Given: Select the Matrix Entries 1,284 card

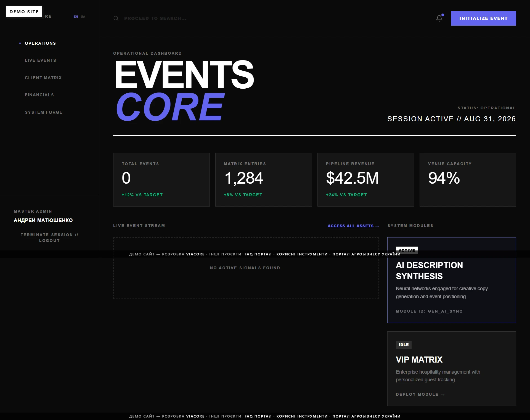Looking at the screenshot, I should click(x=264, y=179).
